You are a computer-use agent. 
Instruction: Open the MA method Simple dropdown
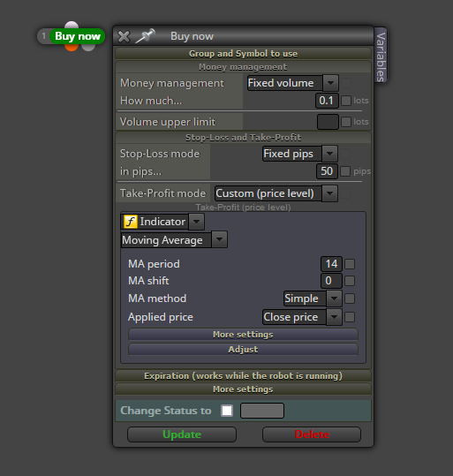coord(313,298)
